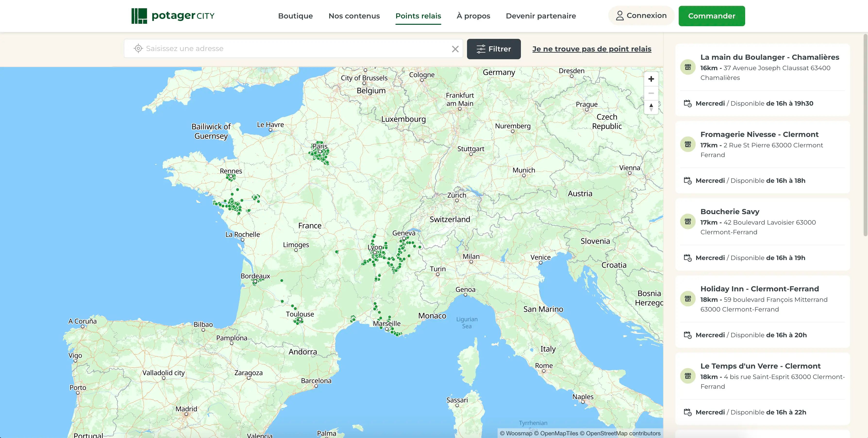Focus the 'Saisissez une adresse' input field
This screenshot has width=868, height=438.
pos(293,49)
